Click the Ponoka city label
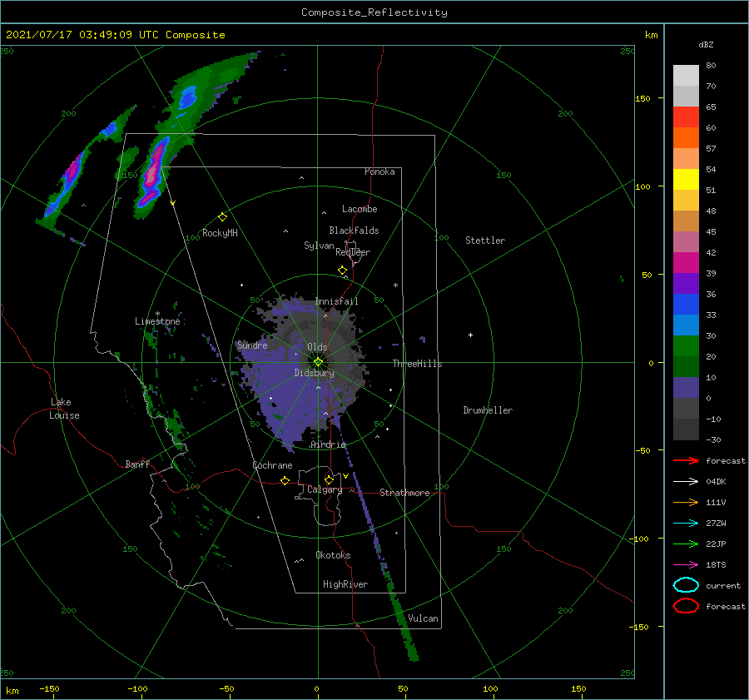The image size is (749, 700). [x=379, y=171]
